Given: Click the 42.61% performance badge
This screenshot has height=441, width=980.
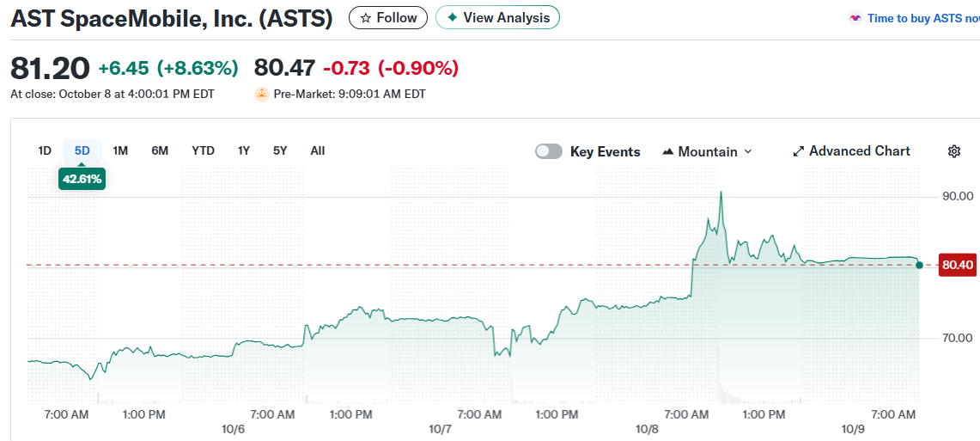Looking at the screenshot, I should (82, 179).
